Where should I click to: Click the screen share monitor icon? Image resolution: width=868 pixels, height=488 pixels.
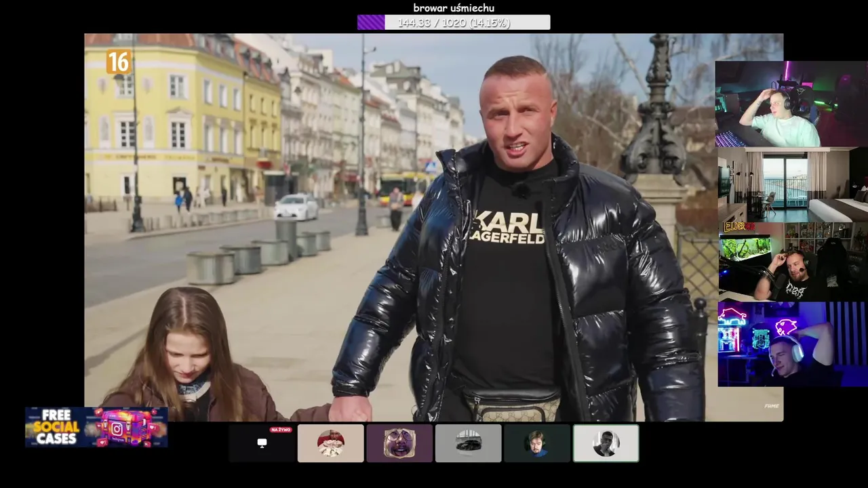[x=262, y=443]
